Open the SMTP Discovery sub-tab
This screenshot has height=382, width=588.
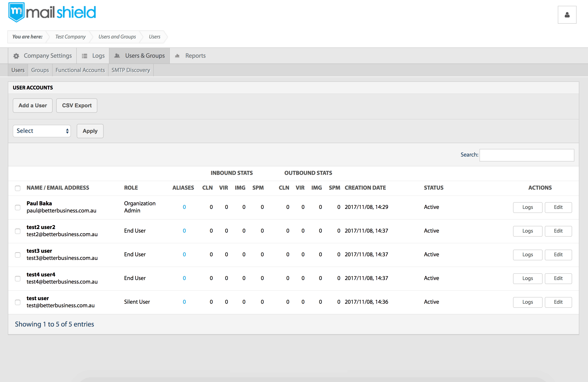[131, 70]
